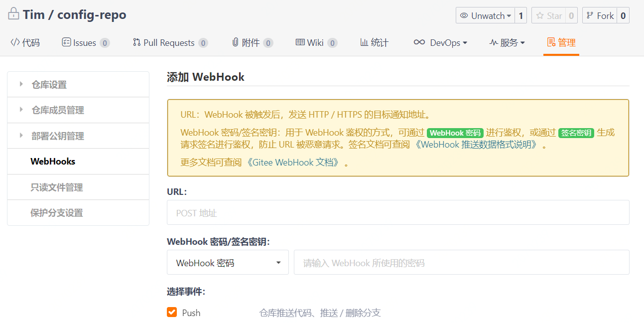This screenshot has width=644, height=330.
Task: Click the paperclip icon for 附件
Action: coord(235,42)
